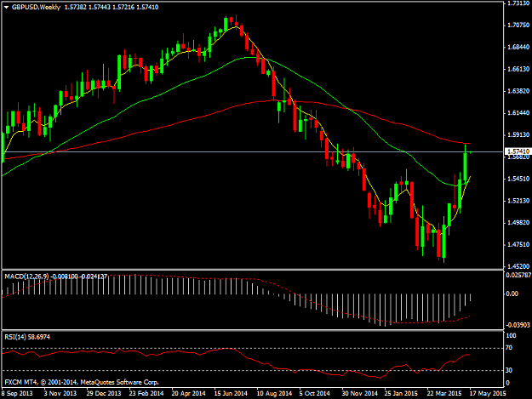Click the RSI scale level 70
Screen dimensions: 532x399
point(508,348)
